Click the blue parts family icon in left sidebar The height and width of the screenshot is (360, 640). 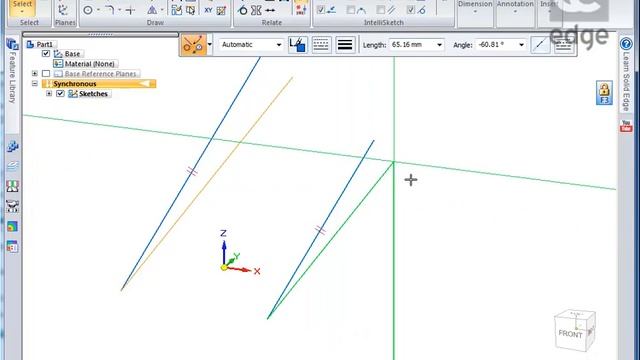click(x=13, y=146)
